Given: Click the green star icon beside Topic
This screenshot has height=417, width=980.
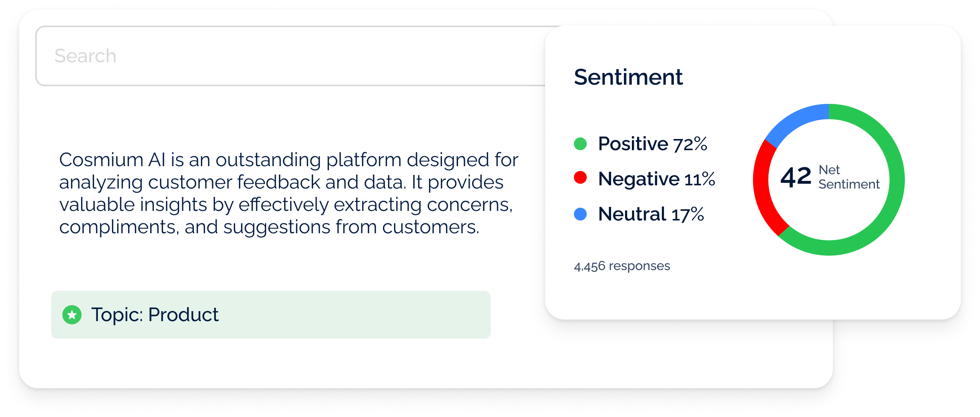Looking at the screenshot, I should pyautogui.click(x=72, y=315).
